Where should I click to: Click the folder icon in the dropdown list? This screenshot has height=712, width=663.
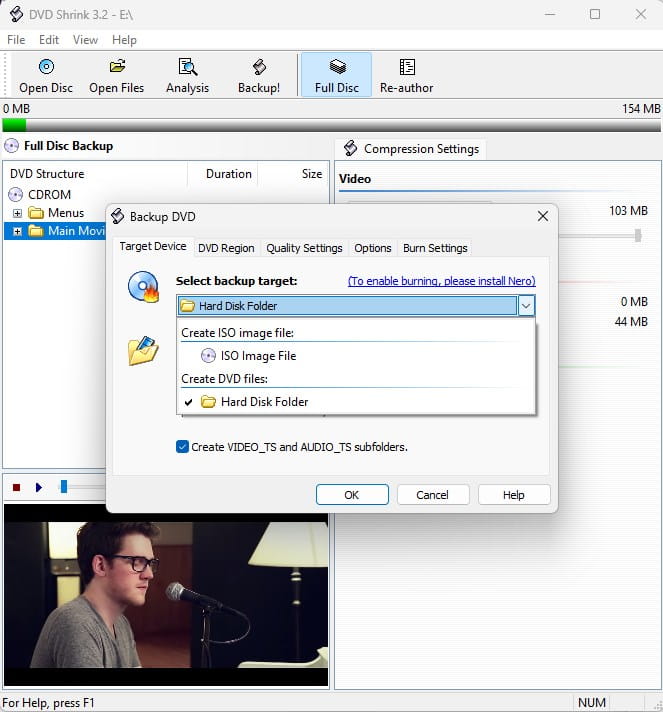(x=208, y=401)
